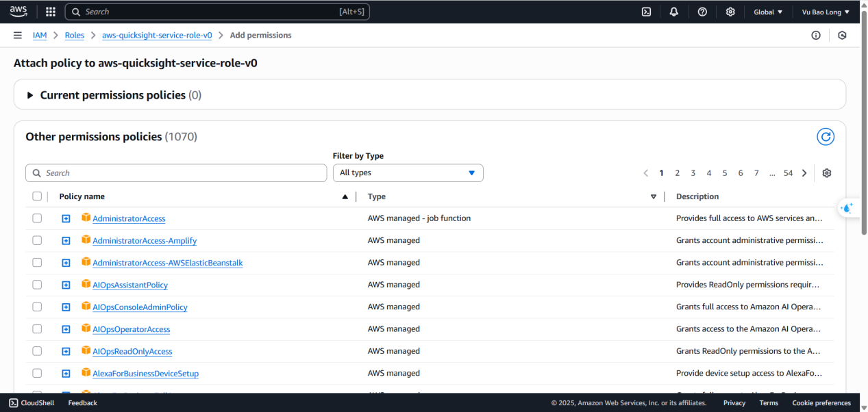This screenshot has height=412, width=868.
Task: Go to next page of policies
Action: tap(804, 173)
